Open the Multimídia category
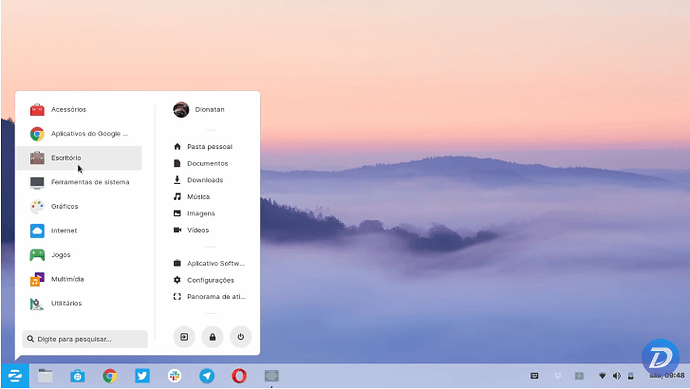690x389 pixels. click(79, 279)
